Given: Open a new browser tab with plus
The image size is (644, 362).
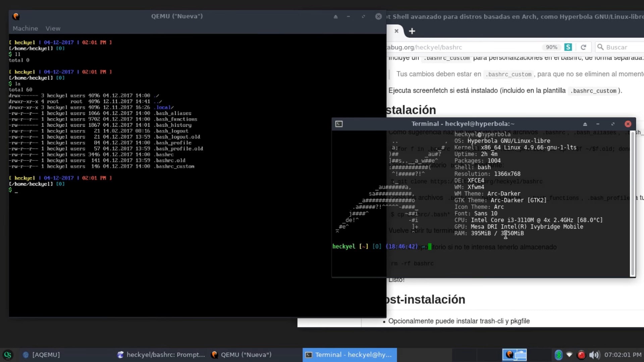Looking at the screenshot, I should point(412,31).
